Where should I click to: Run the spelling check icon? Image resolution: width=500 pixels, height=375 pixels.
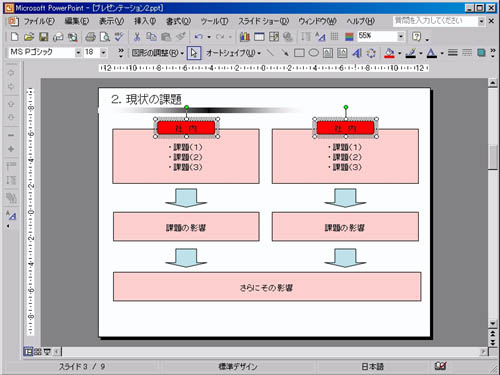(119, 37)
